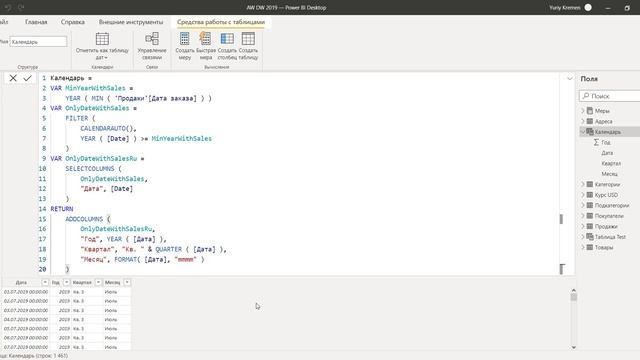Open the Внешние инструменты tab
Viewport: 640px width, 360px height.
click(x=131, y=22)
